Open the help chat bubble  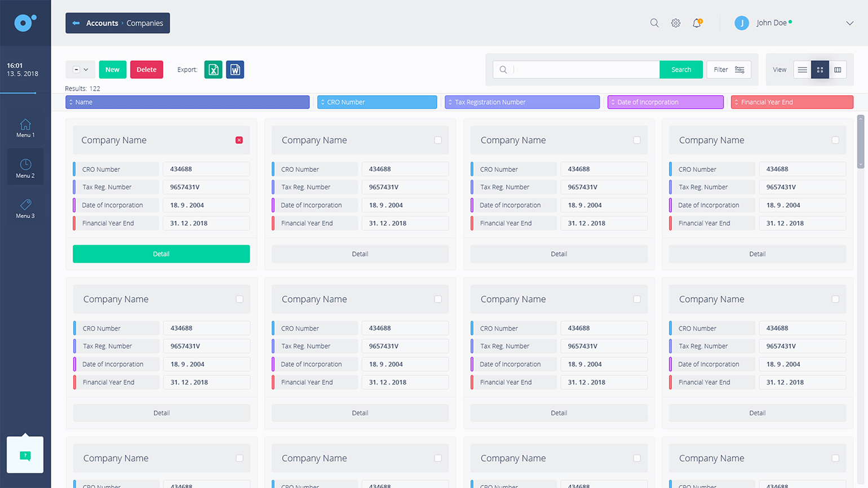click(x=25, y=455)
